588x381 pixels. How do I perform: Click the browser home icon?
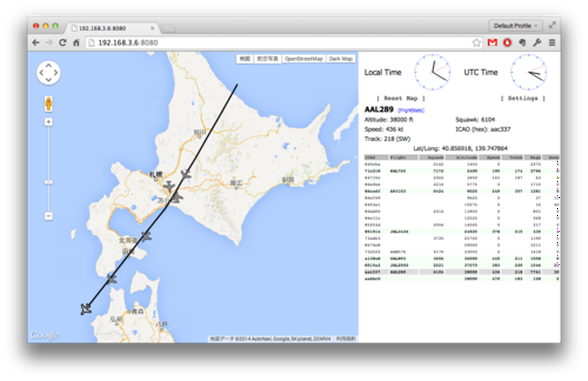(x=76, y=43)
